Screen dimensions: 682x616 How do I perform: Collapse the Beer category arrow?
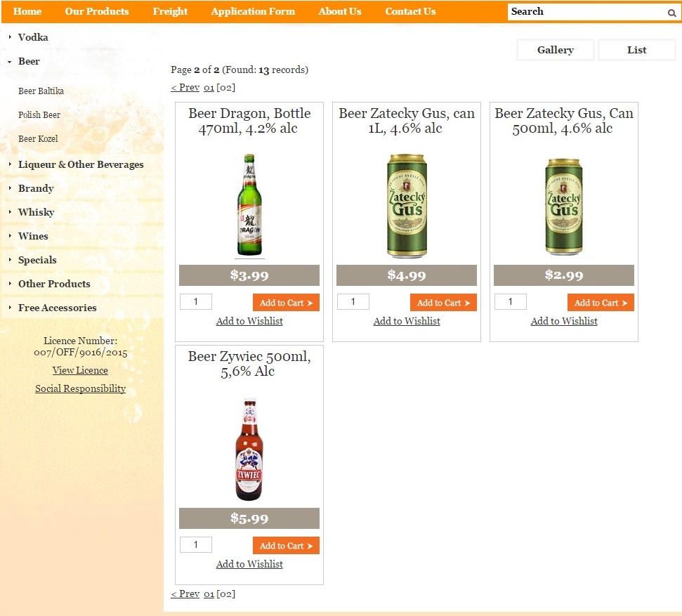10,62
